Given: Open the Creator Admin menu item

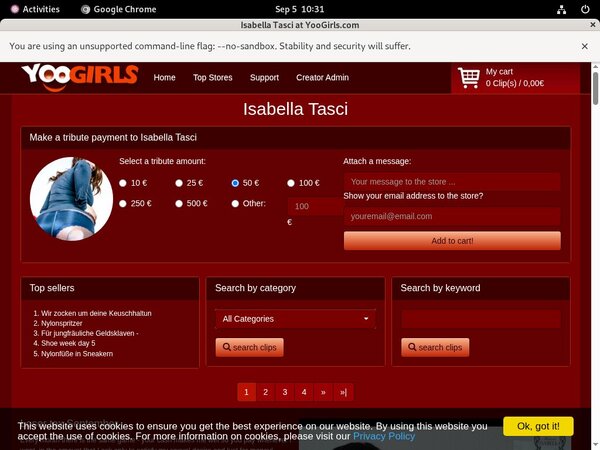Looking at the screenshot, I should (x=322, y=77).
